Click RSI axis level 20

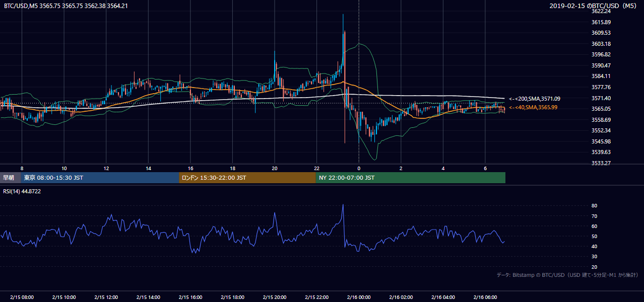coord(594,267)
